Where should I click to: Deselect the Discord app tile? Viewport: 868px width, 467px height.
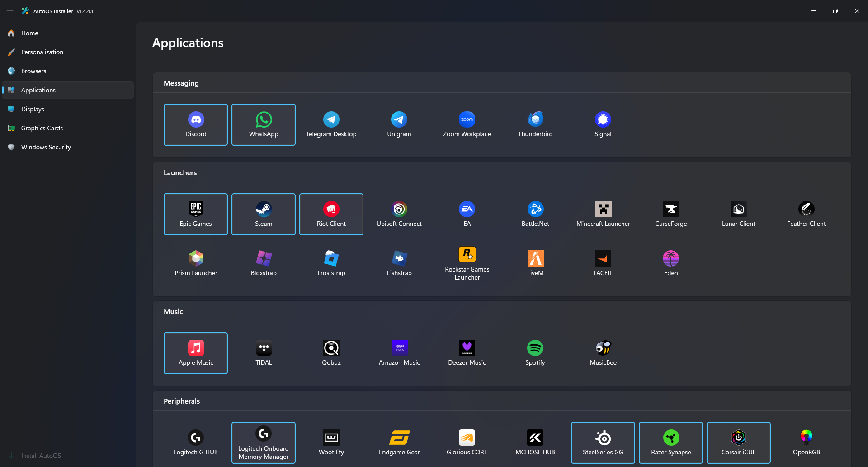click(x=196, y=124)
